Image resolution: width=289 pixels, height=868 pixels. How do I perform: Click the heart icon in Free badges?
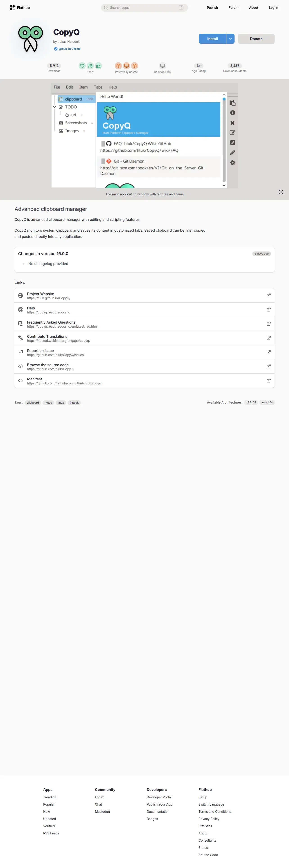[82, 66]
